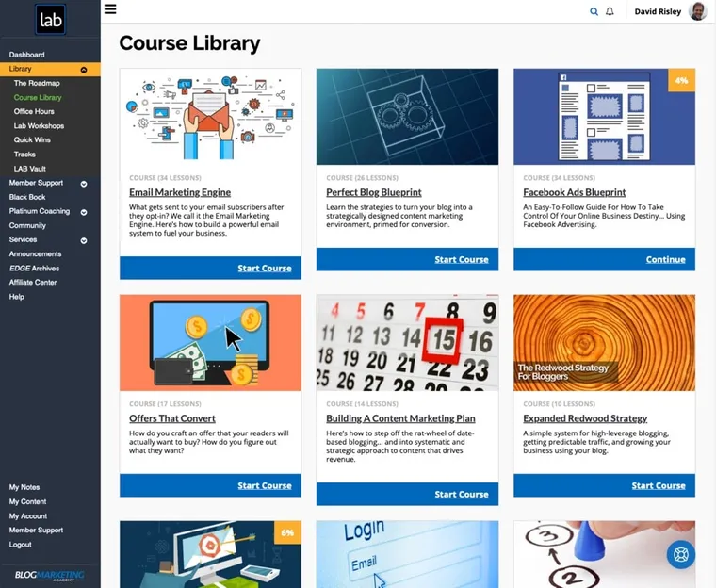This screenshot has height=588, width=716.
Task: Select Course Library in the sidebar
Action: (38, 97)
